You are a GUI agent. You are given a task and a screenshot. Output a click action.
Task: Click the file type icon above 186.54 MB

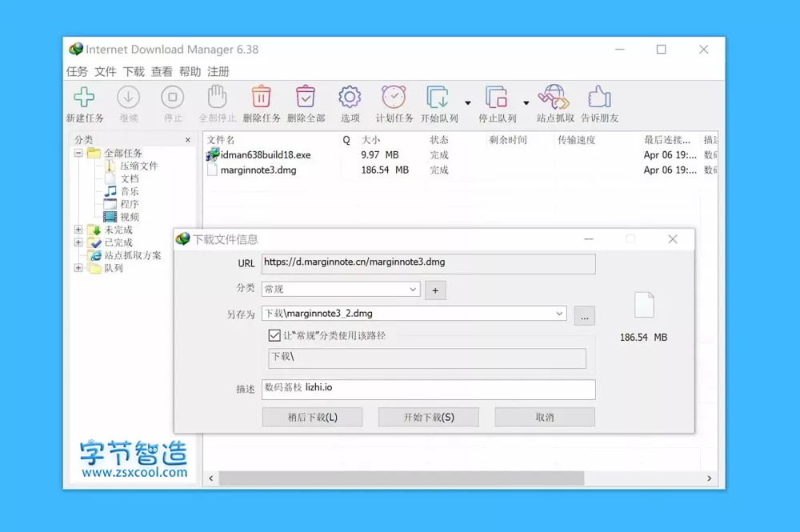pos(644,305)
